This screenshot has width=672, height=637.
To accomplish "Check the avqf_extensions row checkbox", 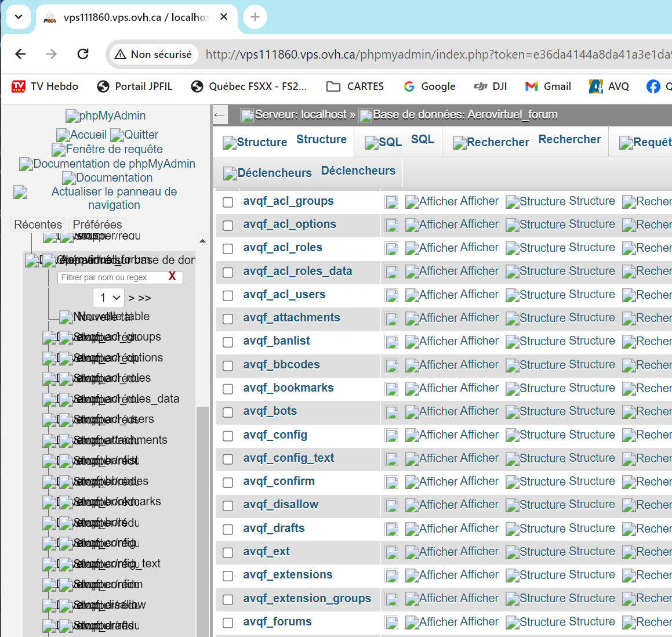I will [228, 576].
